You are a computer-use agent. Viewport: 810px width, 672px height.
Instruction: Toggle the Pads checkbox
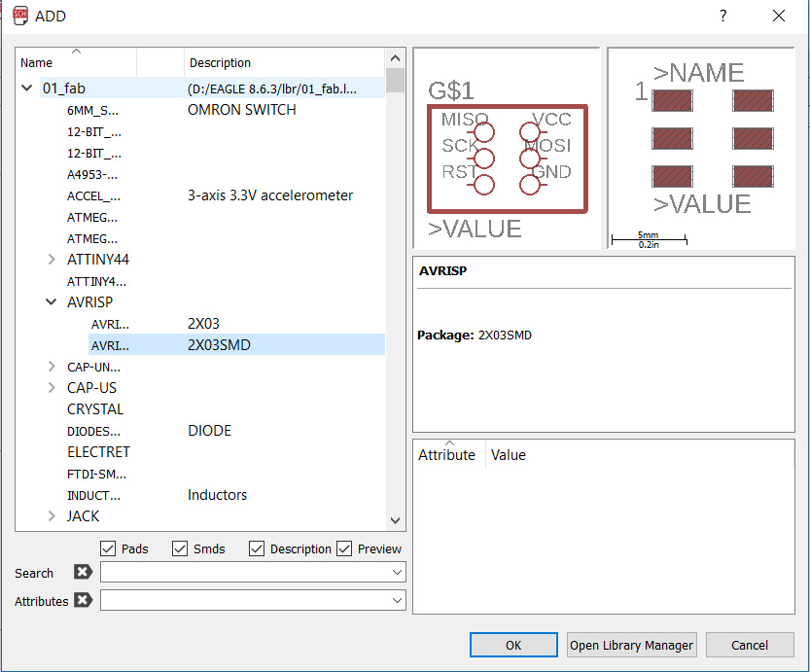click(108, 548)
